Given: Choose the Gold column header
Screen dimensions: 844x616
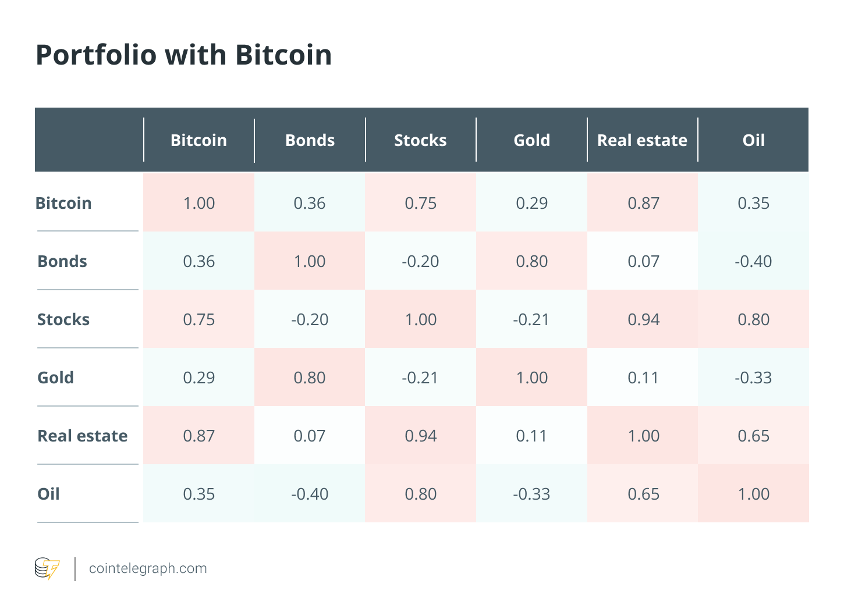Looking at the screenshot, I should click(532, 140).
